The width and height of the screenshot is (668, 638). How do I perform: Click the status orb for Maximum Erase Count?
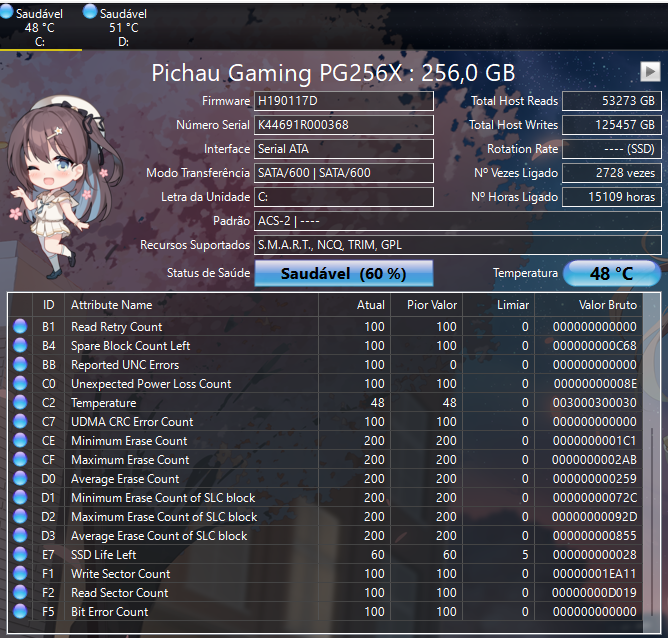(20, 460)
